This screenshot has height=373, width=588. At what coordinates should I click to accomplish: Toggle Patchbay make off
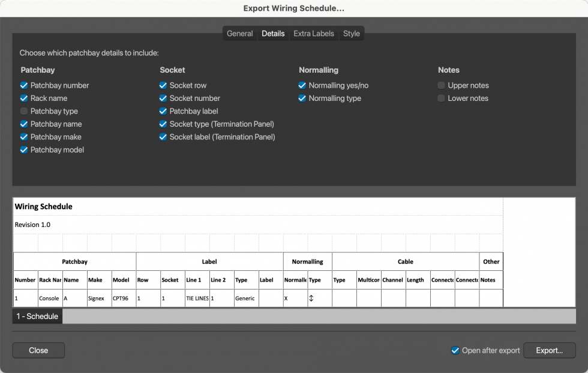pyautogui.click(x=23, y=137)
